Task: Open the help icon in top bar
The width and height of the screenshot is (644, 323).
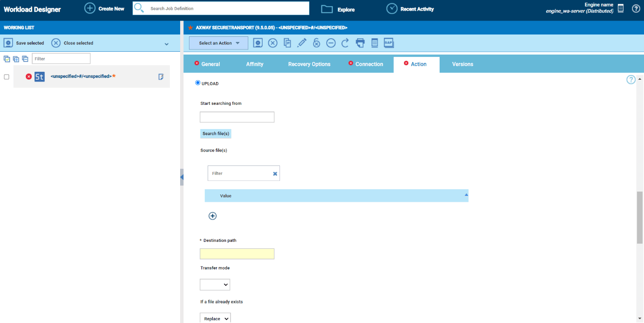Action: click(636, 8)
